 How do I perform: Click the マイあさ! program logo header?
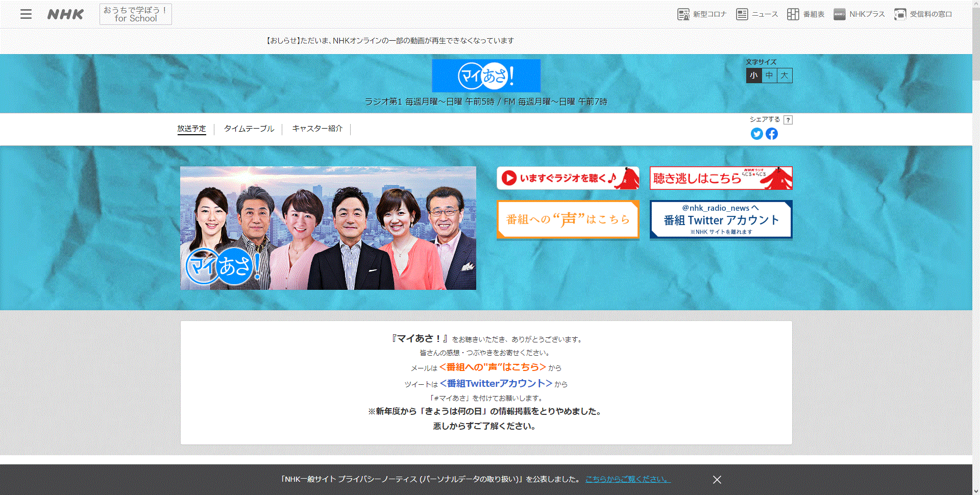point(486,76)
